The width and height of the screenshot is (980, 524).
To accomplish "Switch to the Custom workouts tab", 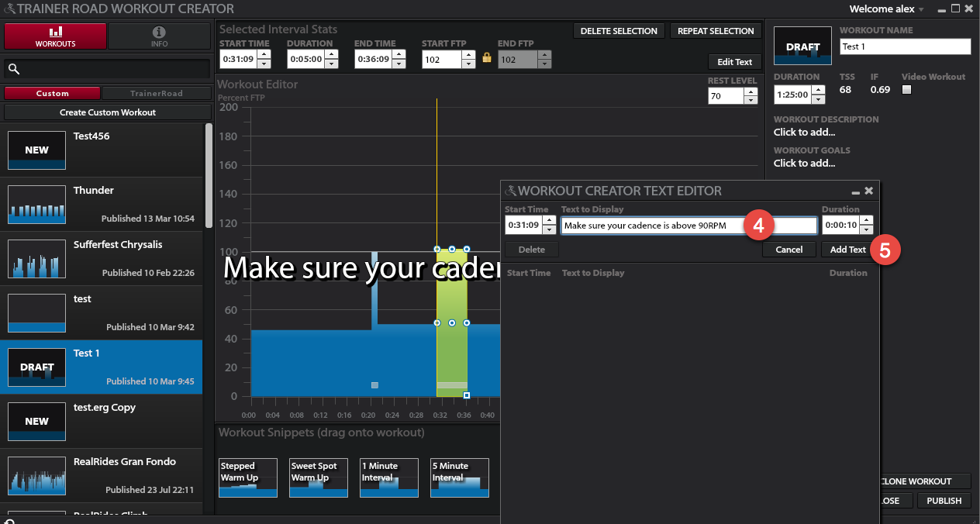I will (53, 93).
